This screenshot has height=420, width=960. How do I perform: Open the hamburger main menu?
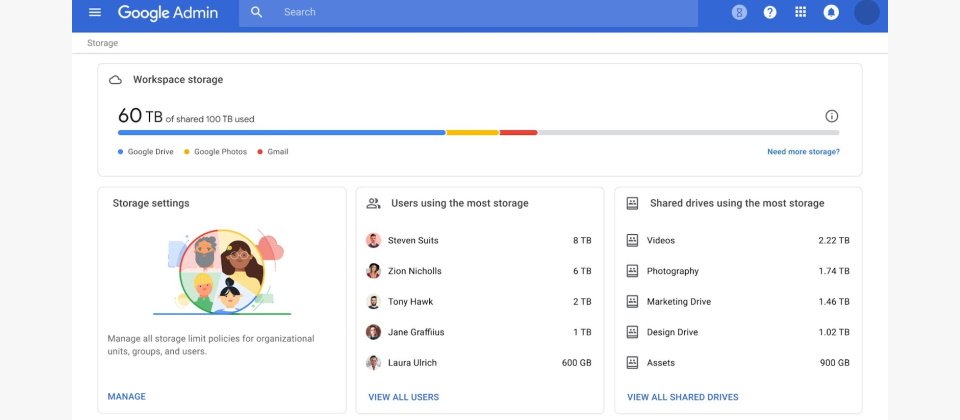[x=95, y=12]
